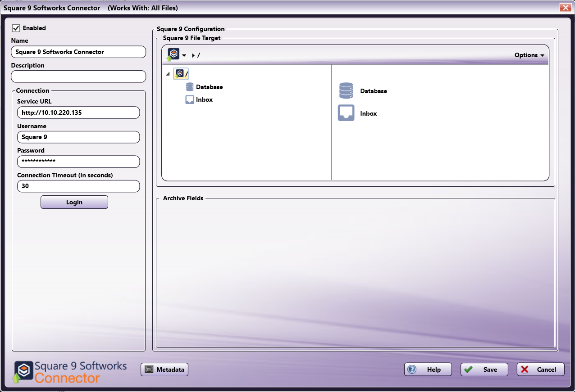Focus the empty Description field
The height and width of the screenshot is (392, 575).
click(x=78, y=77)
